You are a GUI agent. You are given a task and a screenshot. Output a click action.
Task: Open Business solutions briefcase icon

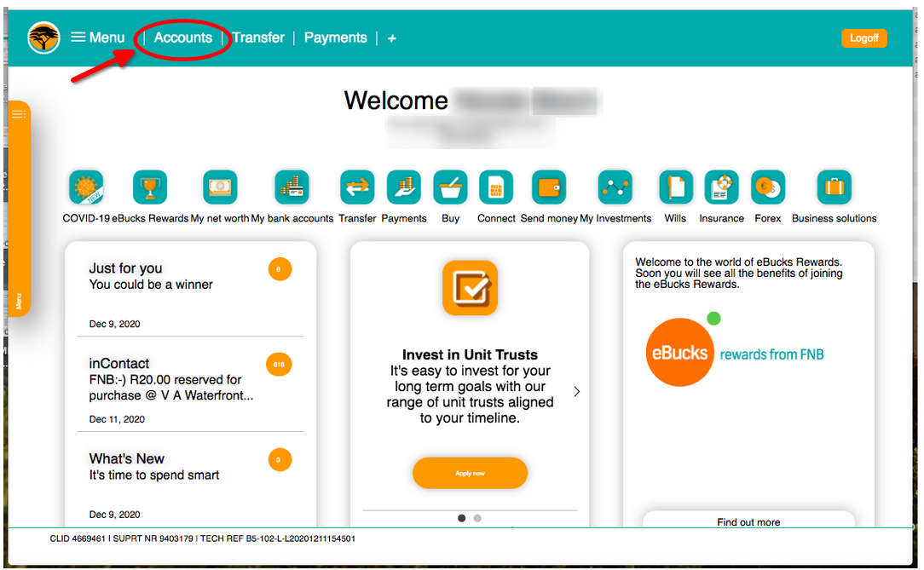coord(834,187)
